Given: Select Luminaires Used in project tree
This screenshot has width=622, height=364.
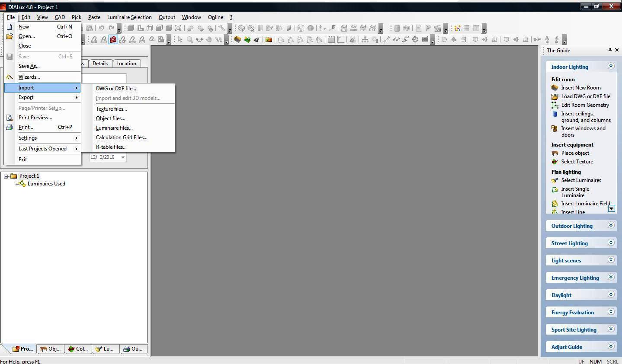Looking at the screenshot, I should (46, 184).
